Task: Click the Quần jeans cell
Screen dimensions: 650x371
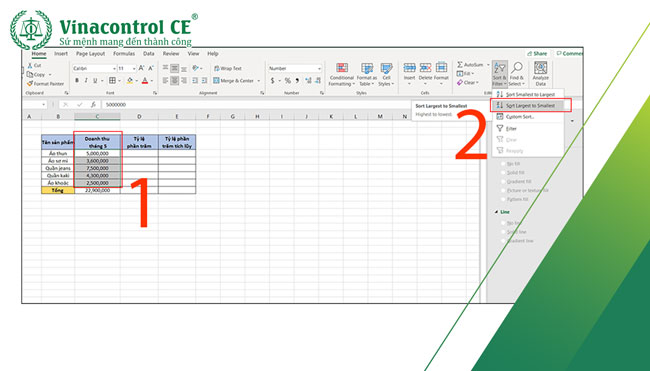Action: coord(58,168)
